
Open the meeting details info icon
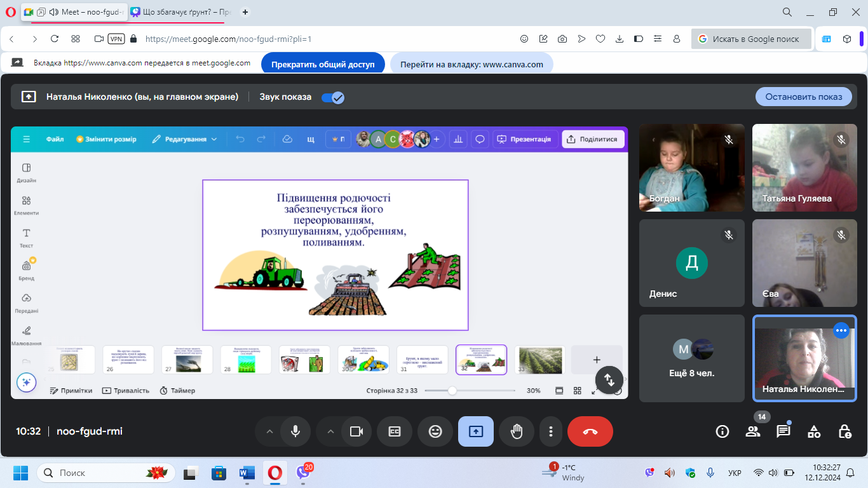click(722, 431)
